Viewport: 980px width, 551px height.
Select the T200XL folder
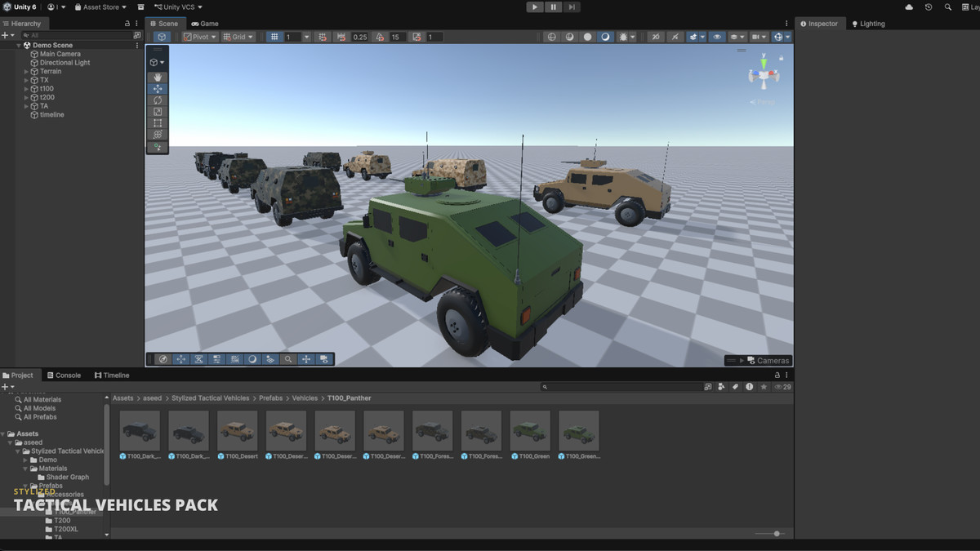[x=61, y=529]
